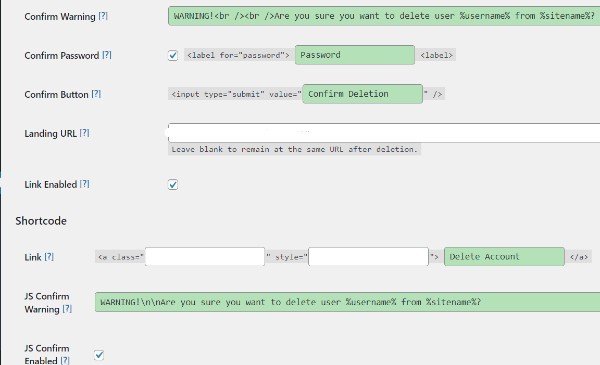Open help for Confirm Password
The image size is (600, 365).
pos(107,55)
